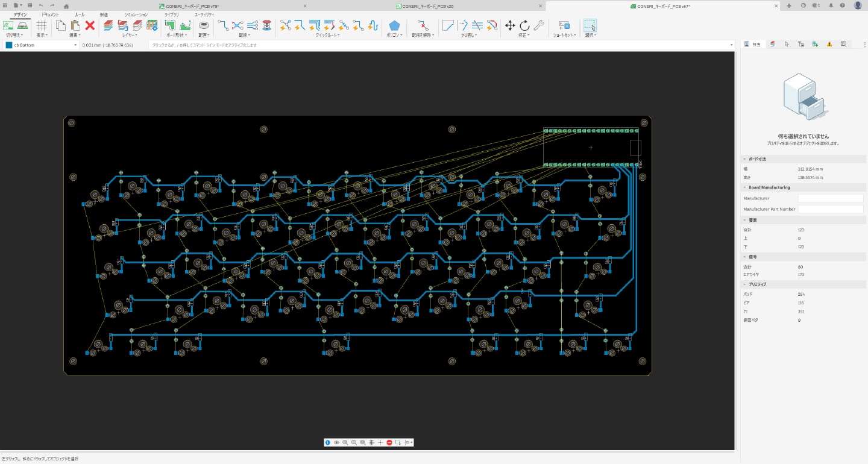Screen dimensions: 868x464
Task: Click the red X delete icon
Action: (x=90, y=25)
